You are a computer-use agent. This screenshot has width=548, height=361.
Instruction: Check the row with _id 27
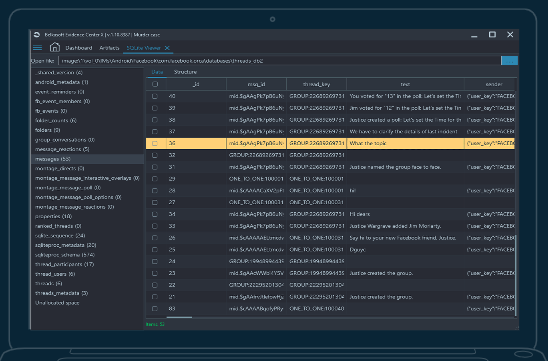(x=155, y=202)
